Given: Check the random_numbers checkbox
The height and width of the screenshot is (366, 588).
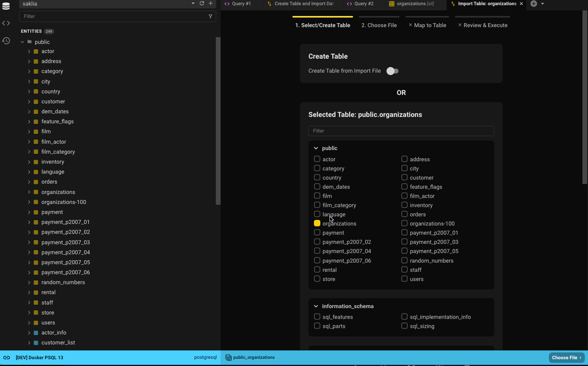Looking at the screenshot, I should (x=404, y=260).
